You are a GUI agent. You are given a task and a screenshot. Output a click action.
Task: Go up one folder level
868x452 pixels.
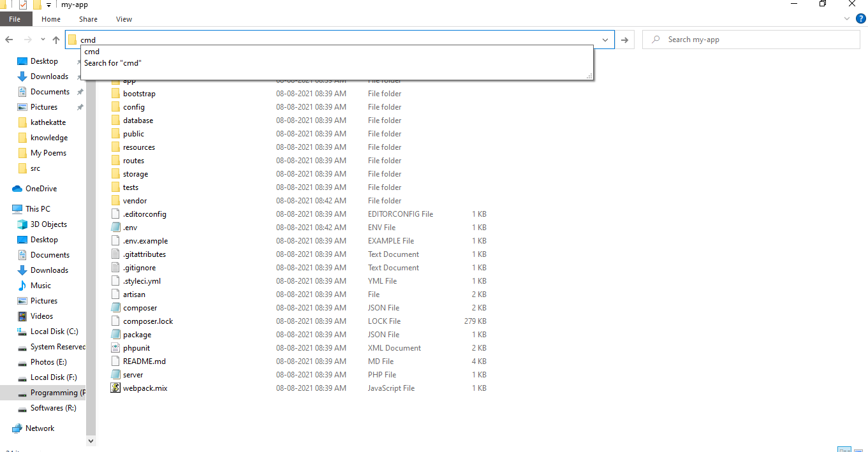pos(56,40)
